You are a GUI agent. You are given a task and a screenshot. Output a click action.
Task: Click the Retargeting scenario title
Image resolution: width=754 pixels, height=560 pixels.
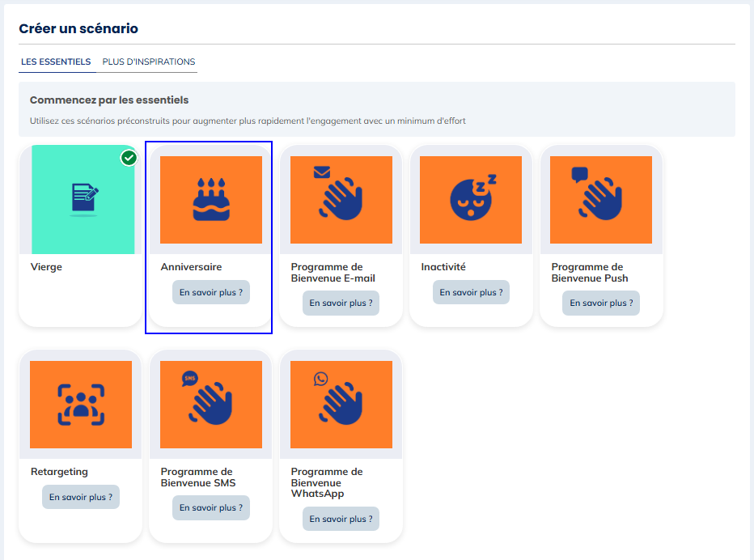coord(59,472)
